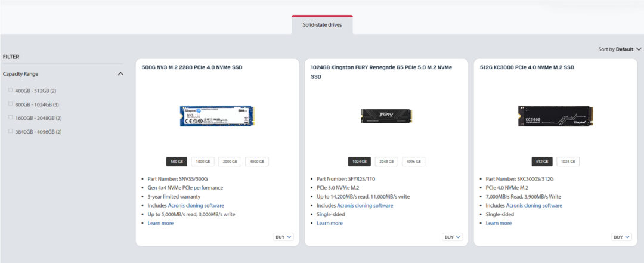Collapse the Capacity Range filter section
This screenshot has width=644, height=263.
[120, 74]
